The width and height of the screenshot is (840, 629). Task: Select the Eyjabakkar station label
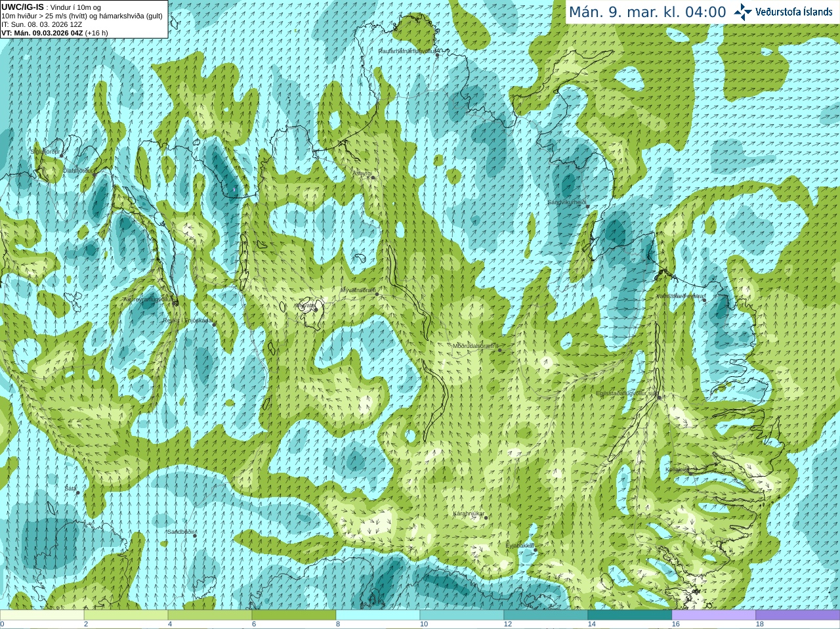(x=520, y=546)
